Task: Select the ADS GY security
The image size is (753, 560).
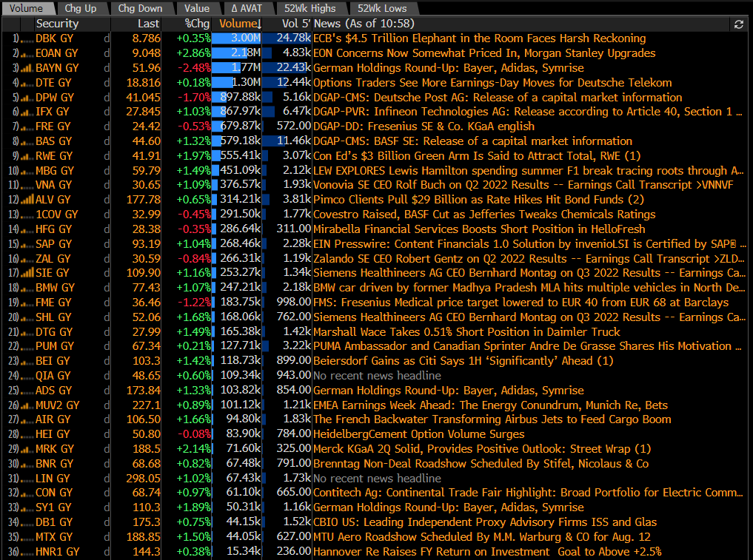Action: pyautogui.click(x=53, y=391)
